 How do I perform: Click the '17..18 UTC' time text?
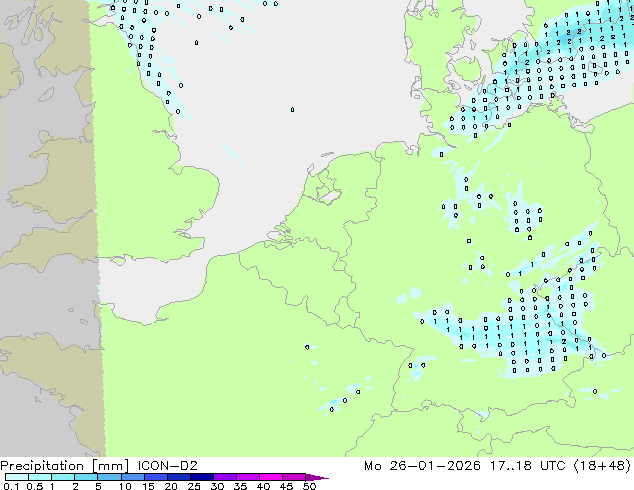coord(527,466)
